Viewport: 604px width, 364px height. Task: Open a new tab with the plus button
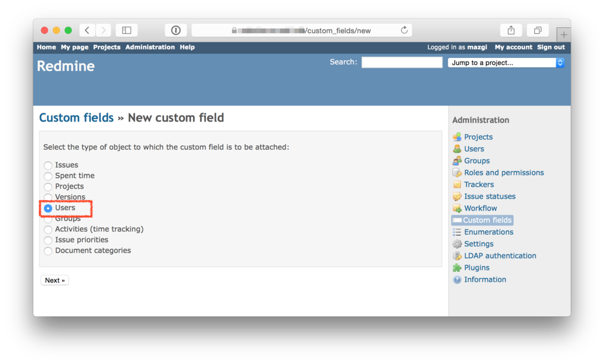point(563,35)
